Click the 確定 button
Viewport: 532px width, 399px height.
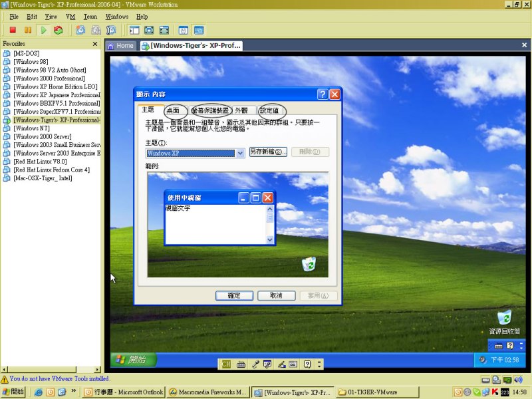[234, 295]
